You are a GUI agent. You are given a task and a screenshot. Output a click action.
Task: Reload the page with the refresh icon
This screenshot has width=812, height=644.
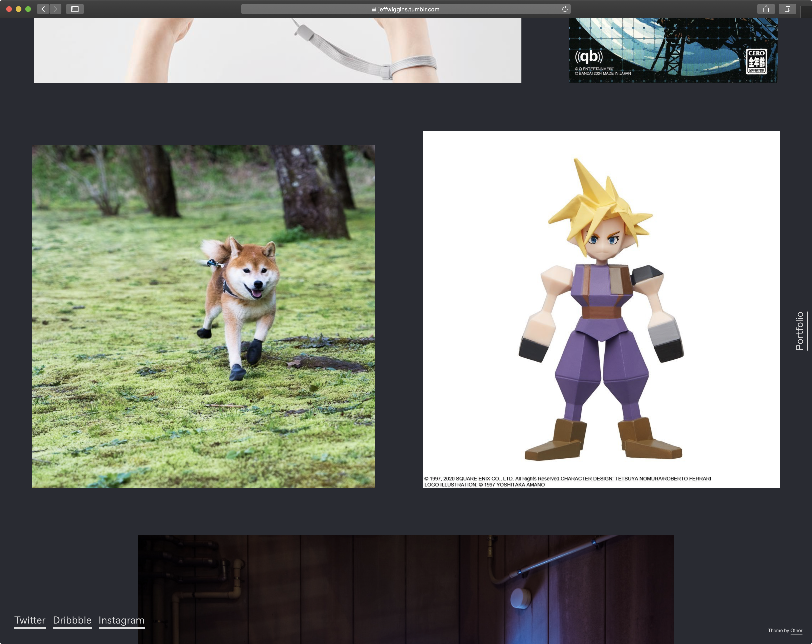click(564, 9)
